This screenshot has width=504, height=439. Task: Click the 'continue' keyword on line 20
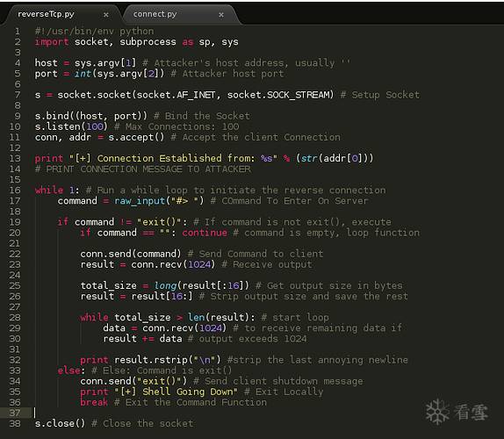(x=205, y=233)
